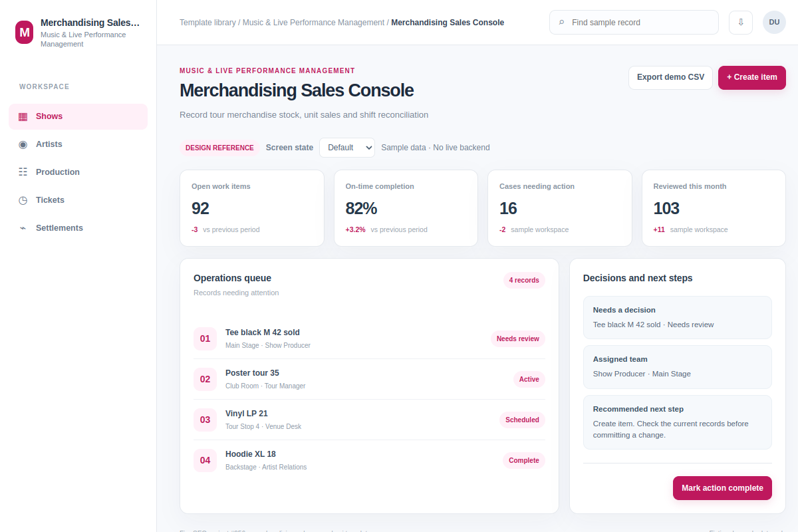The image size is (798, 532).
Task: Go to Production section
Action: click(78, 172)
